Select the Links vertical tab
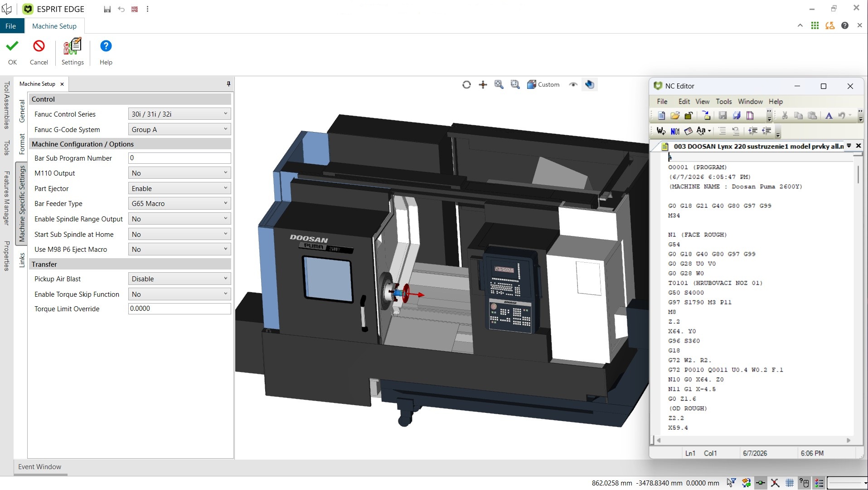868x490 pixels. click(x=22, y=260)
